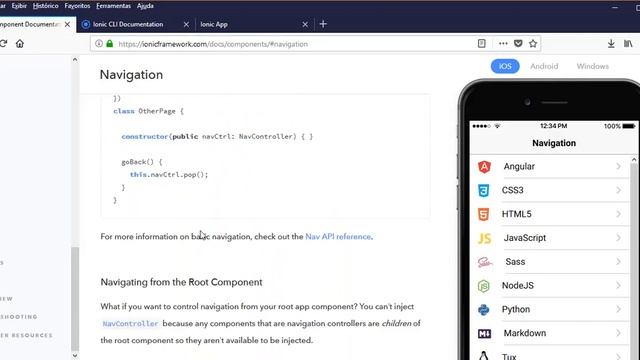Click the Sass logo icon

click(x=485, y=262)
